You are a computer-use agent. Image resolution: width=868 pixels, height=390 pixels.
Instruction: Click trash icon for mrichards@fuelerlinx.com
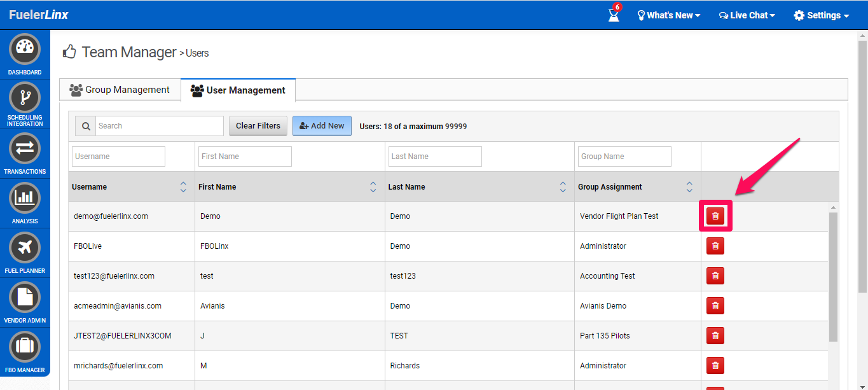click(x=715, y=366)
